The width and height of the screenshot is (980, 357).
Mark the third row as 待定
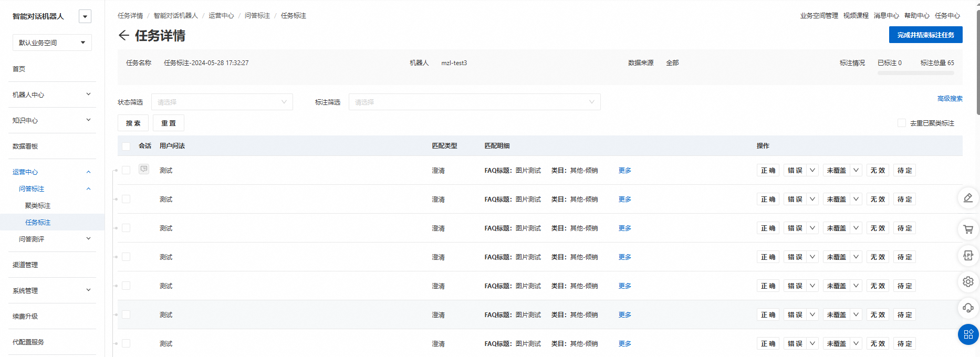coord(904,228)
